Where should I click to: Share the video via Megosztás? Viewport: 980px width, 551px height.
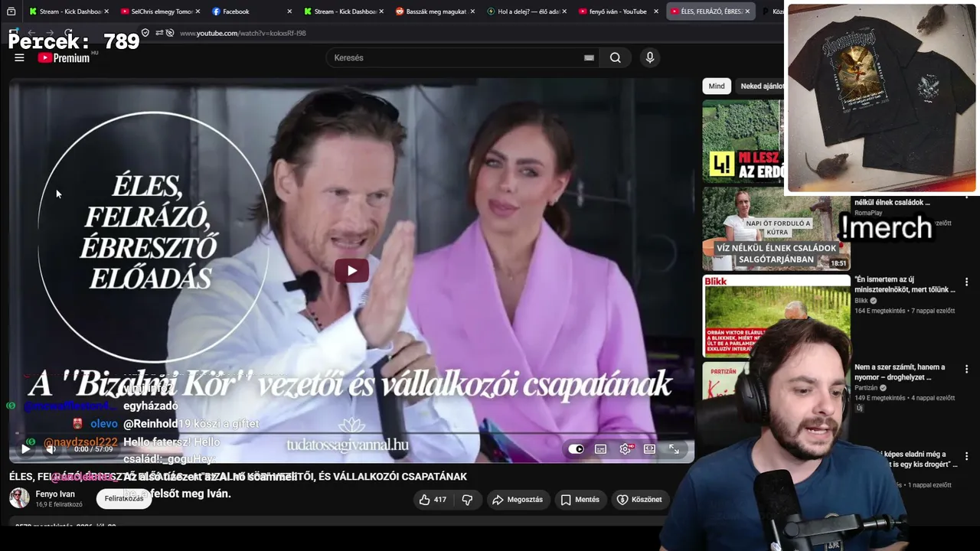[518, 500]
